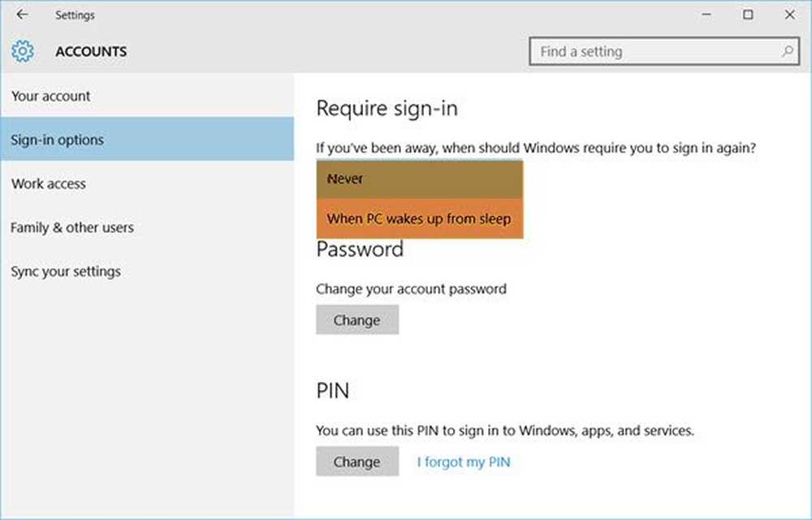Maximize the Settings window

click(x=748, y=15)
